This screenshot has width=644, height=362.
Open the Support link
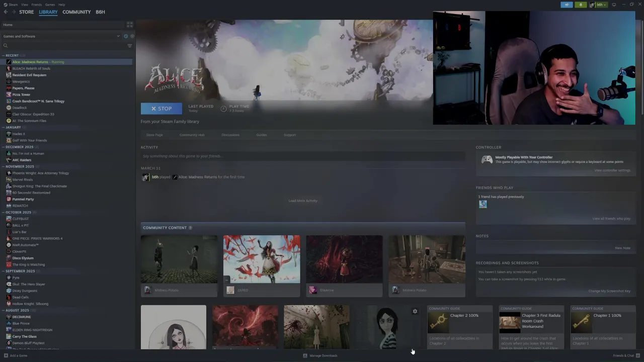[x=290, y=135]
